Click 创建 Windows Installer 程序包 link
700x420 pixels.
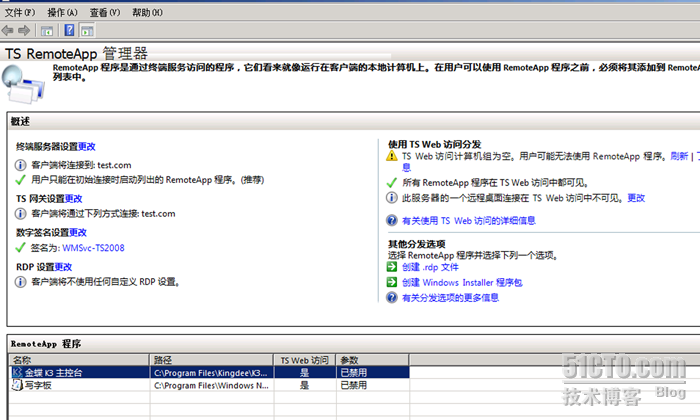pyautogui.click(x=462, y=283)
